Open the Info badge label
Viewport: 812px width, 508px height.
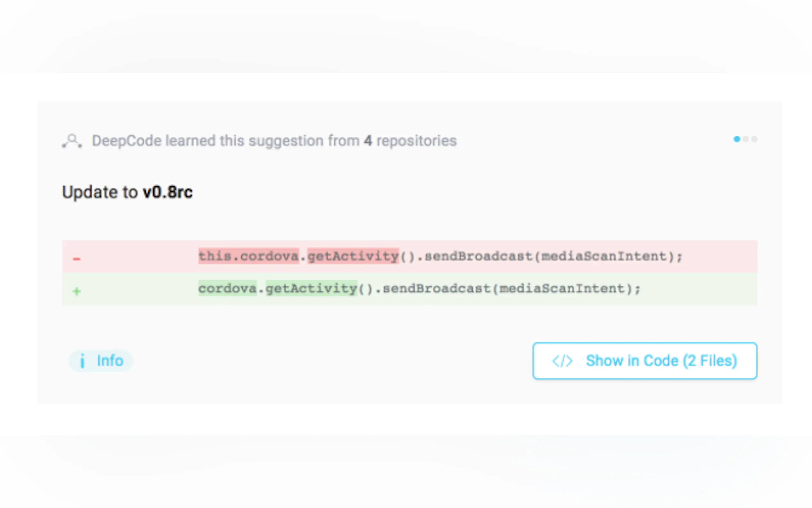click(110, 361)
